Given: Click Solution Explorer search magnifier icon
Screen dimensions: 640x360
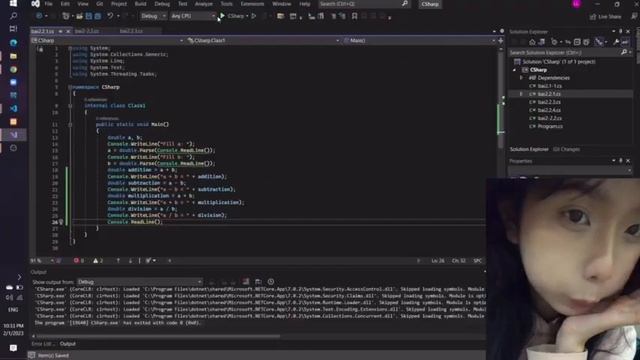Looking at the screenshot, I should [624, 52].
